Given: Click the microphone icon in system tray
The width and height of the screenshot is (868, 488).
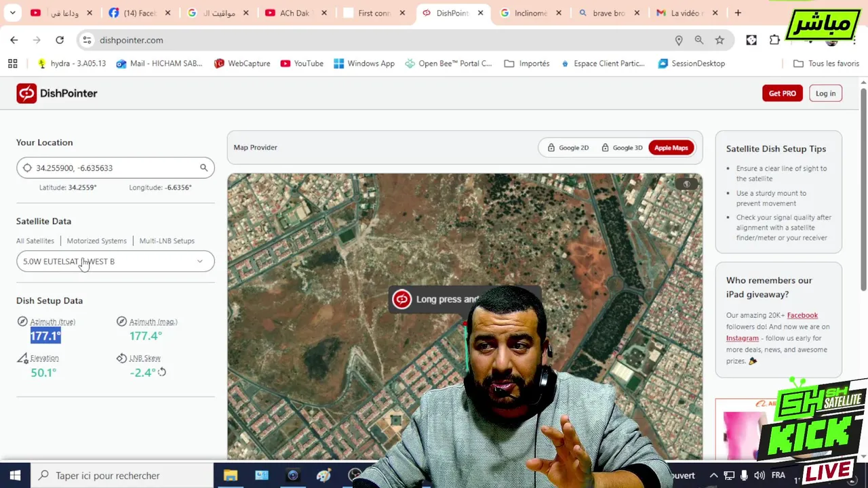Looking at the screenshot, I should coord(744,475).
